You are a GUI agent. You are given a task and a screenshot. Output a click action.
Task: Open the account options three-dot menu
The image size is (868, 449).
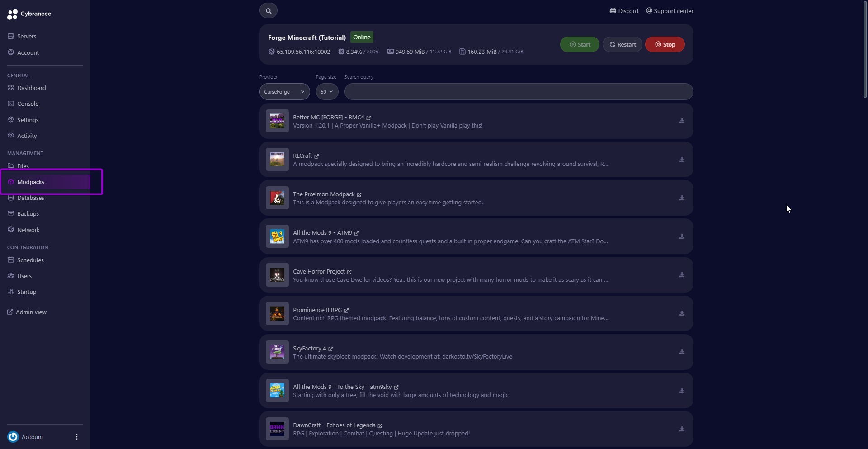[x=76, y=436]
